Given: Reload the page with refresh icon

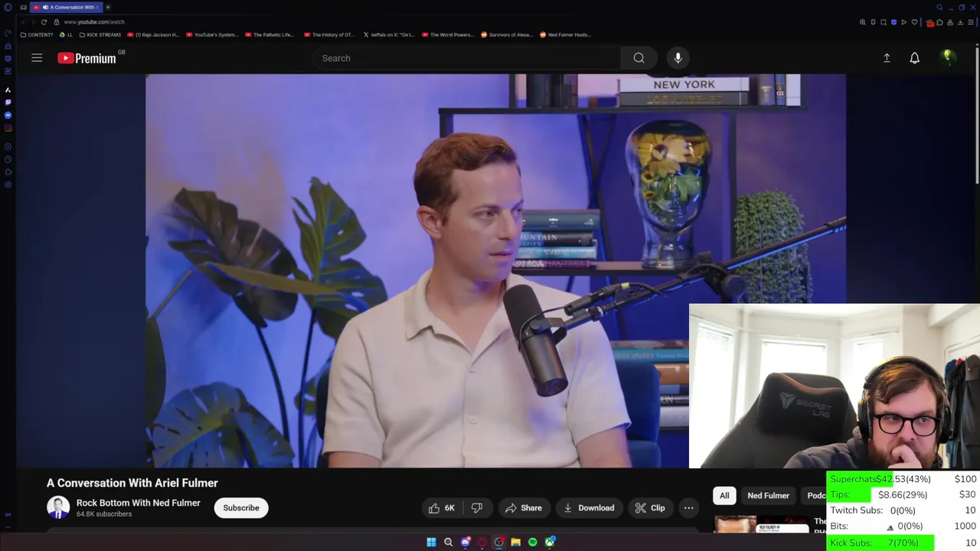Looking at the screenshot, I should (x=44, y=22).
